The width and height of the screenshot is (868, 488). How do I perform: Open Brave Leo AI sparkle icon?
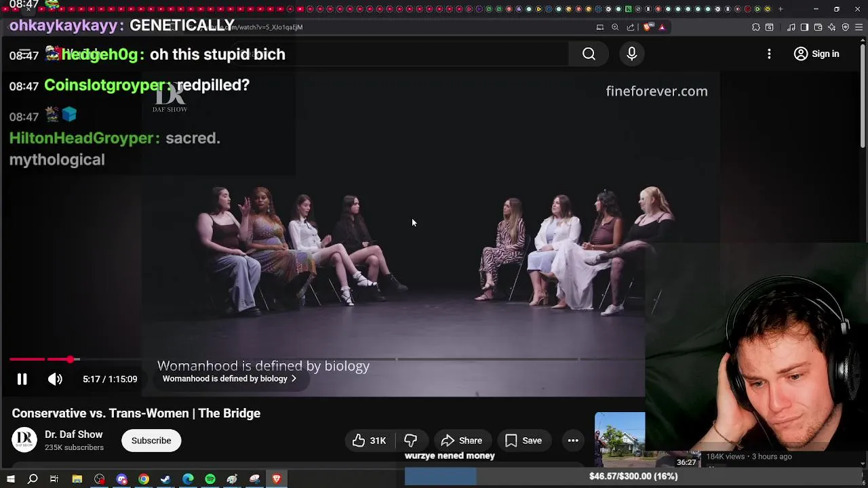pyautogui.click(x=832, y=27)
